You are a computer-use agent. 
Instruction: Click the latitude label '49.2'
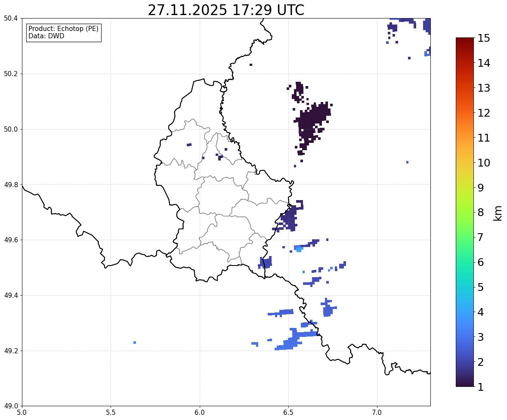(x=11, y=351)
